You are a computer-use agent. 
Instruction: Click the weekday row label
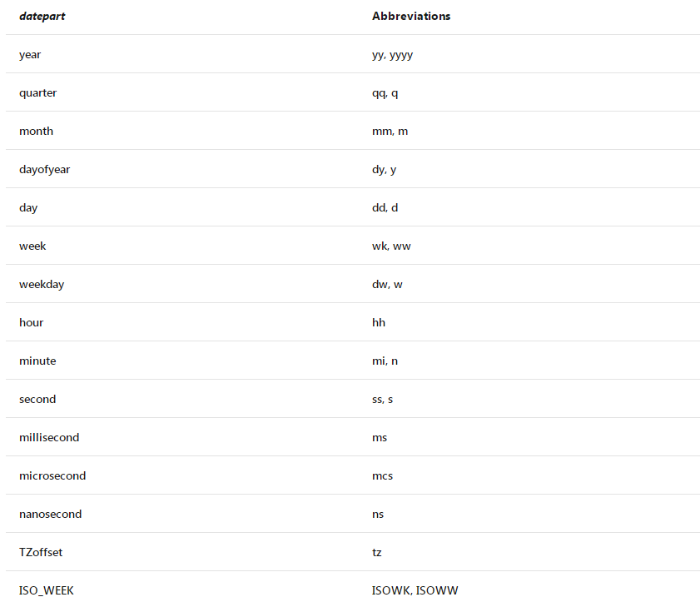pos(42,285)
